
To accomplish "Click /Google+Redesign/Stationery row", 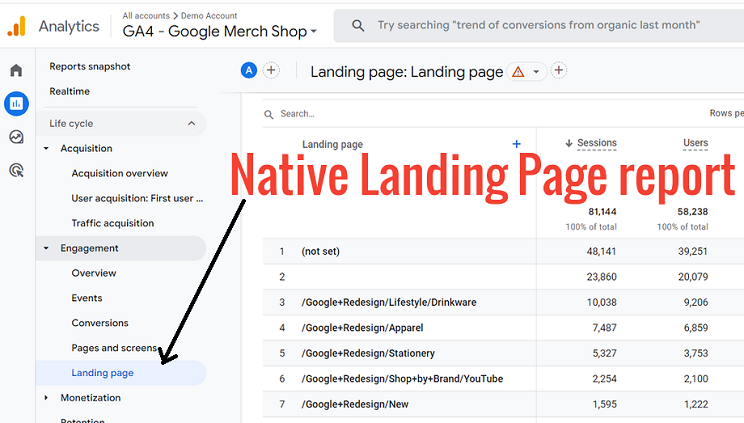I will 368,353.
